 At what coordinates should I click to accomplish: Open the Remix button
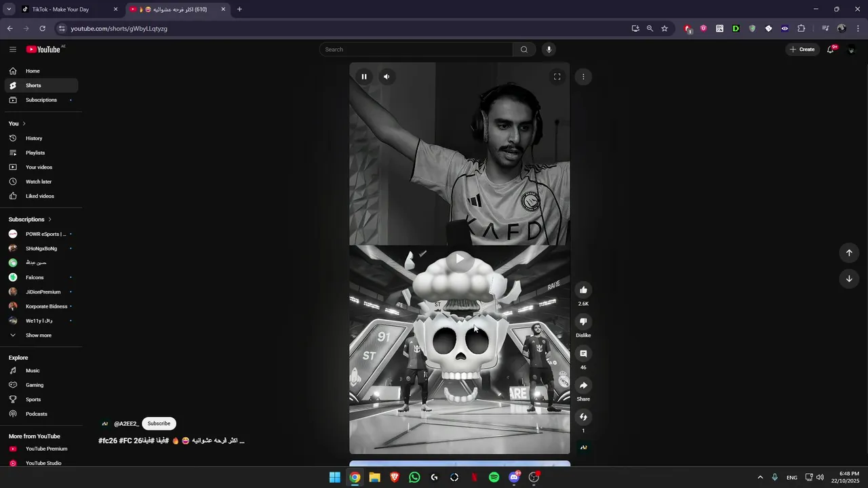pos(583,417)
